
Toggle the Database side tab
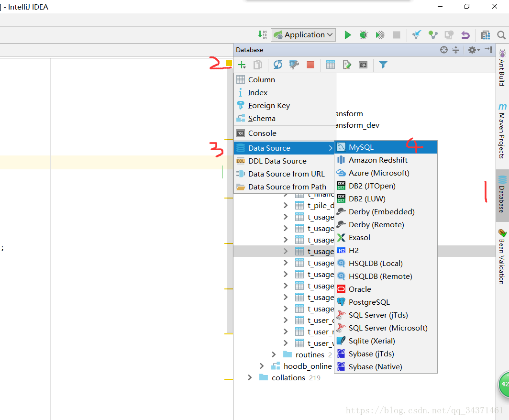pos(502,195)
